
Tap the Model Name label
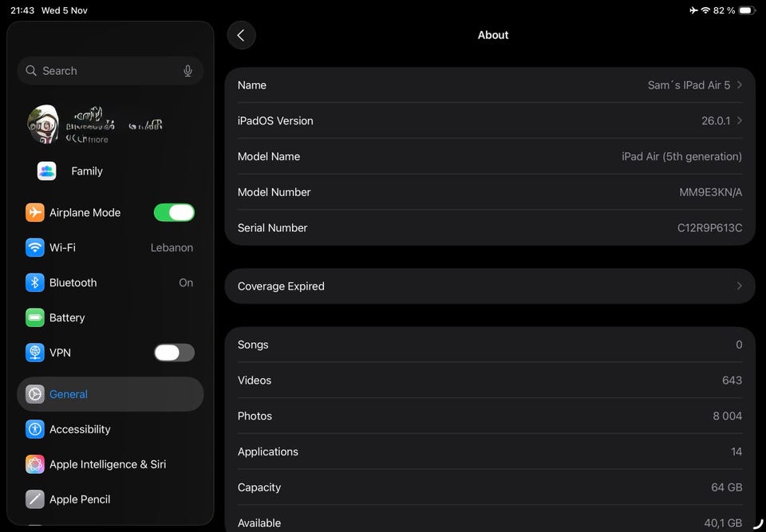point(269,156)
